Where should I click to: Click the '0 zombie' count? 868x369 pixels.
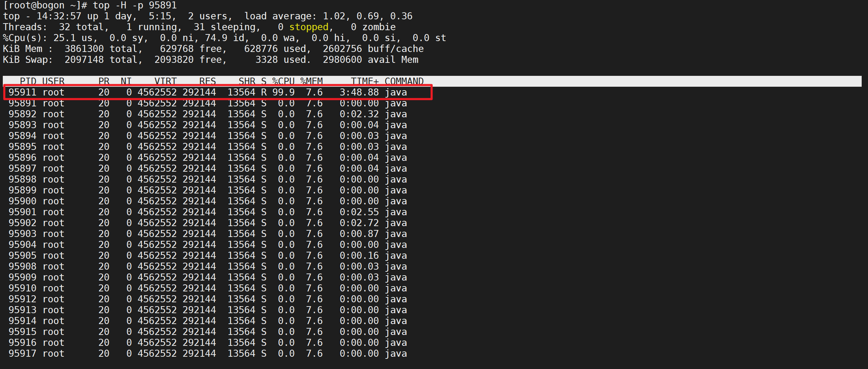(x=373, y=27)
